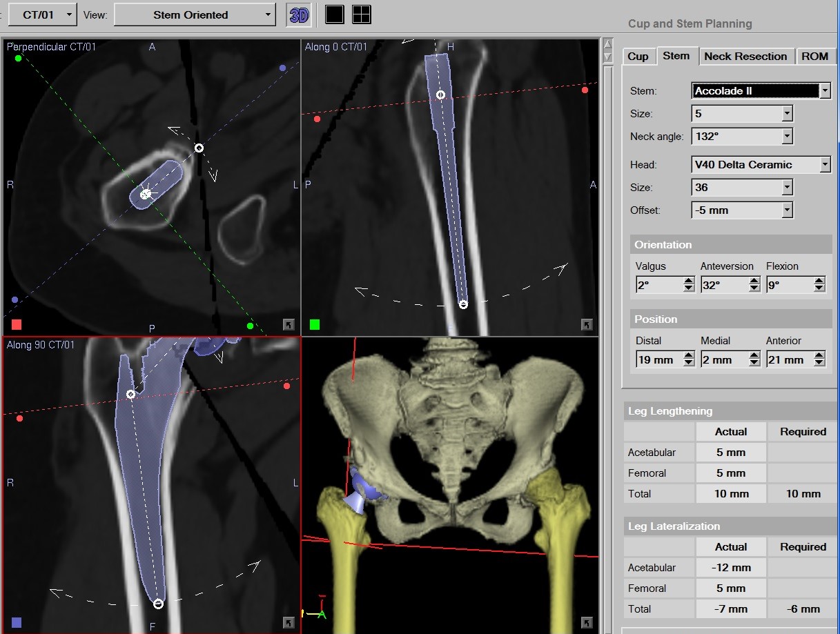The image size is (840, 634).
Task: Click the Required total leg lengthening cell
Action: [x=803, y=494]
